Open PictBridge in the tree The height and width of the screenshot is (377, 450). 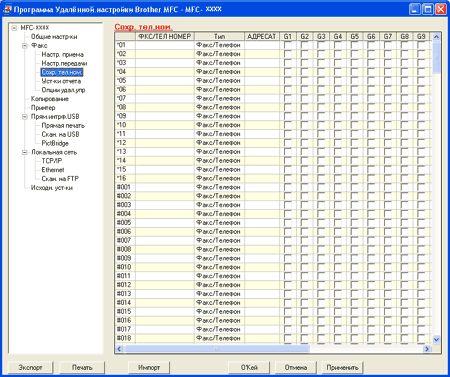pyautogui.click(x=55, y=143)
